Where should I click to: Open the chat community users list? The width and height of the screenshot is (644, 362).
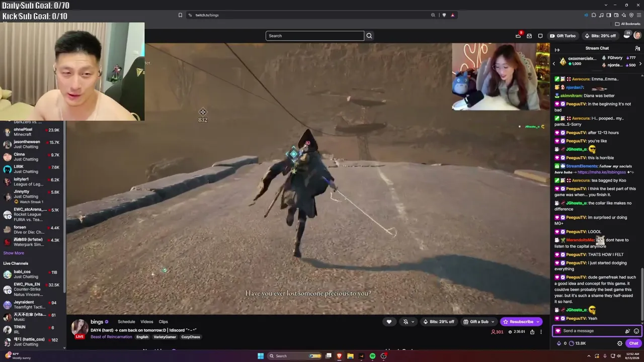[x=637, y=48]
